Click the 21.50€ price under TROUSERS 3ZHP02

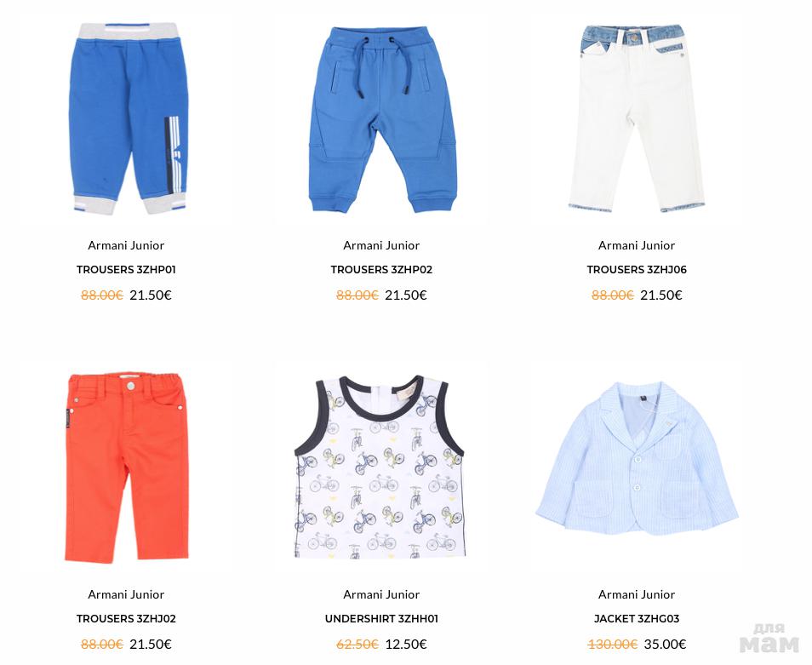(x=406, y=295)
